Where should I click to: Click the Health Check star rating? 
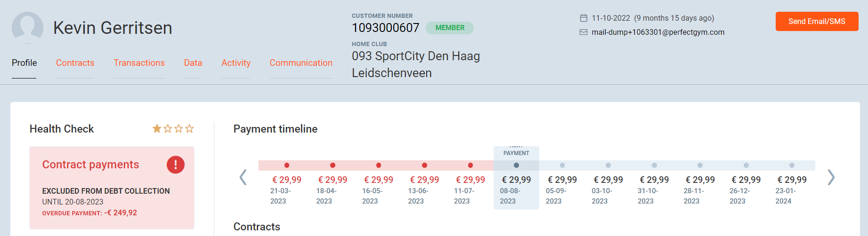pos(173,129)
